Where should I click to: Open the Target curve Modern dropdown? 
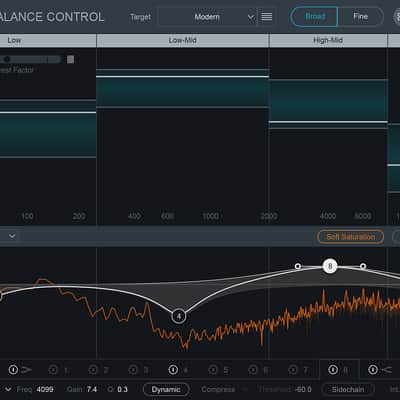click(x=207, y=17)
